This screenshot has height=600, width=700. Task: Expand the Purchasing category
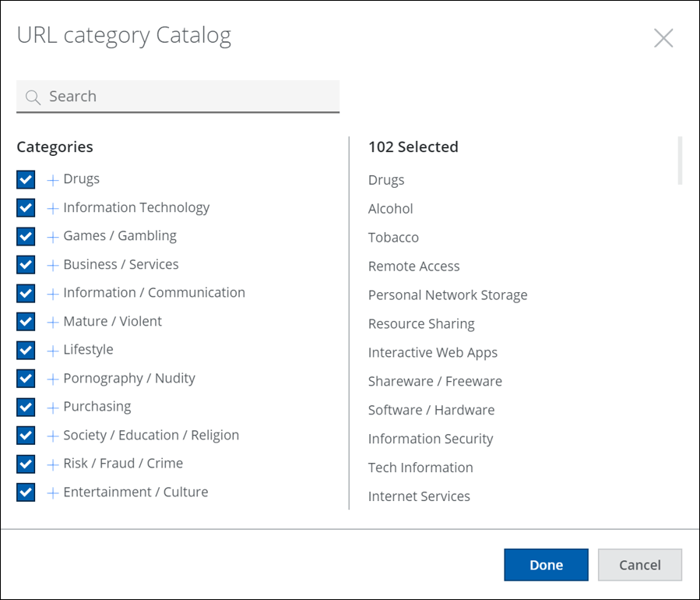coord(53,408)
